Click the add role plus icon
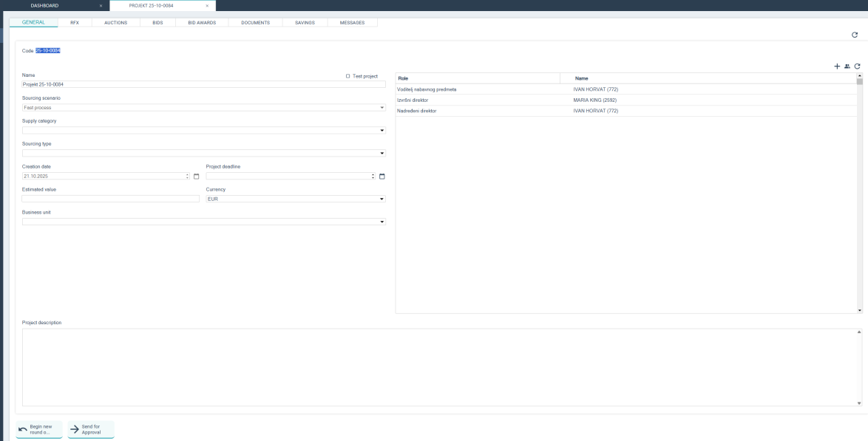Viewport: 868px width, 441px height. (x=837, y=66)
